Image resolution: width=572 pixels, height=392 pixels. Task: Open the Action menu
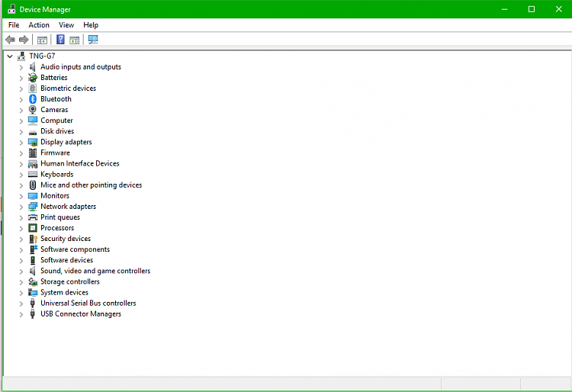coord(39,25)
